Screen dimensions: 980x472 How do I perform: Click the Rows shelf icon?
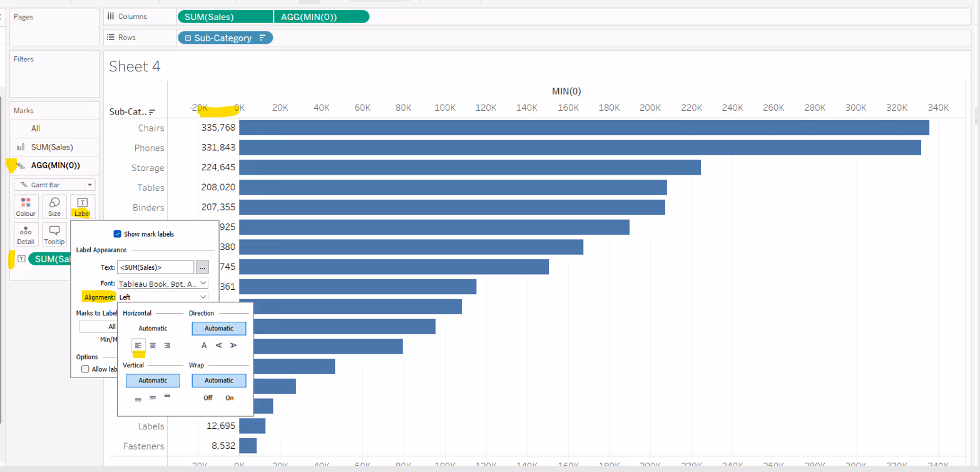click(110, 38)
